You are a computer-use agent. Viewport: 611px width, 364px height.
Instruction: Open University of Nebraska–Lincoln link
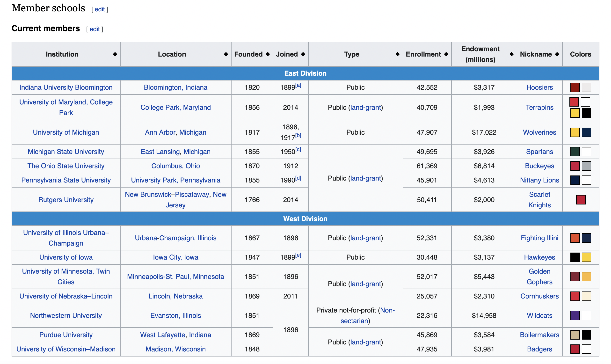66,297
